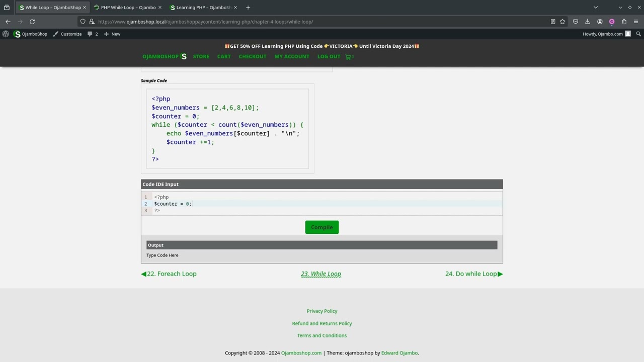
Task: View the 2 pending comments
Action: 93,34
